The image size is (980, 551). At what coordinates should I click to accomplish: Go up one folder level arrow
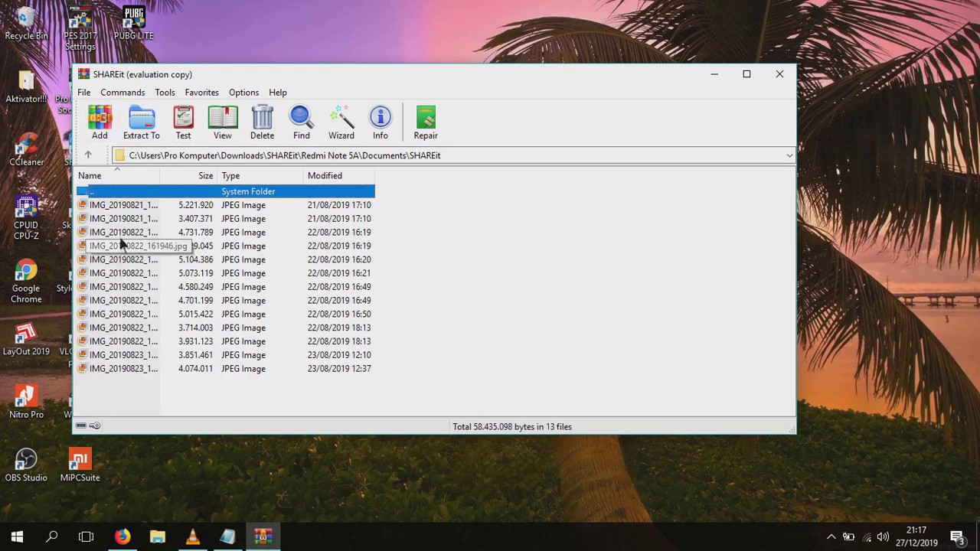pos(88,155)
